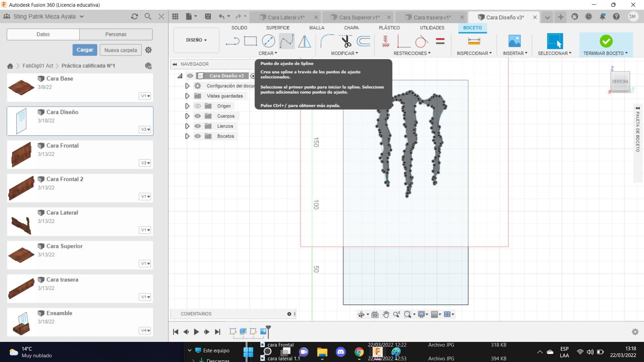
Task: Click the Insert image icon
Action: pyautogui.click(x=514, y=41)
